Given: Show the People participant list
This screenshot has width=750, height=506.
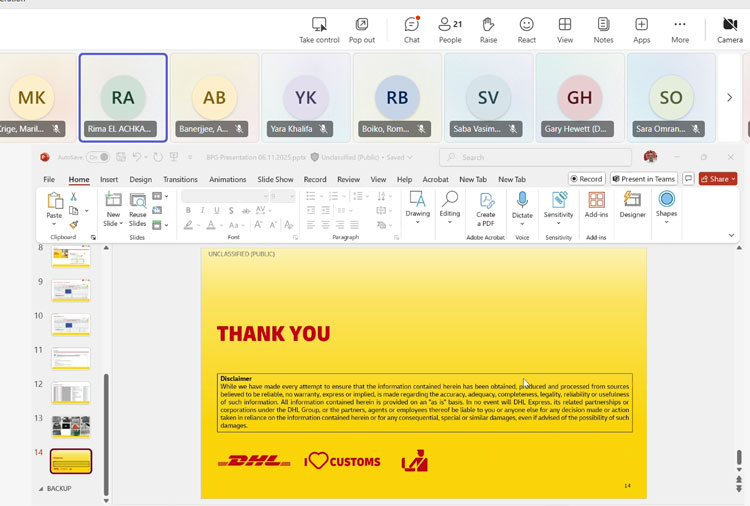Looking at the screenshot, I should (x=450, y=29).
